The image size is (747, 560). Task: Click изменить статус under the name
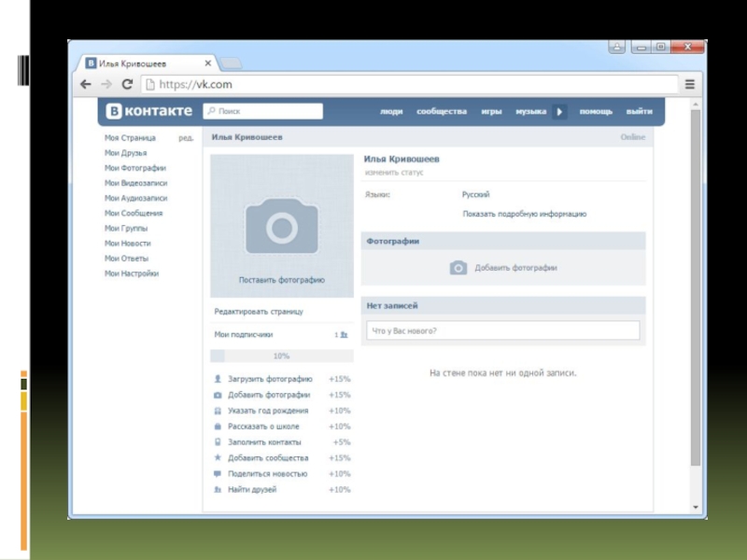pyautogui.click(x=394, y=173)
